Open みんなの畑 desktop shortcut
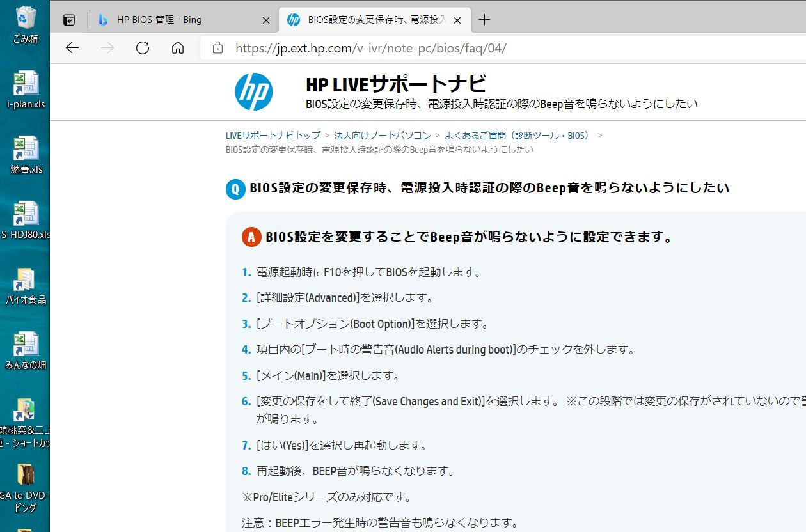This screenshot has width=806, height=532. coord(26,351)
